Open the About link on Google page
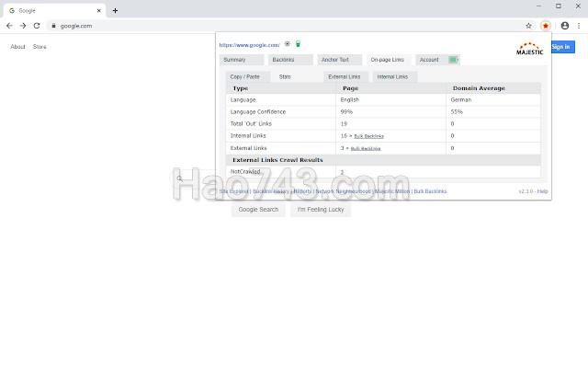 tap(17, 47)
